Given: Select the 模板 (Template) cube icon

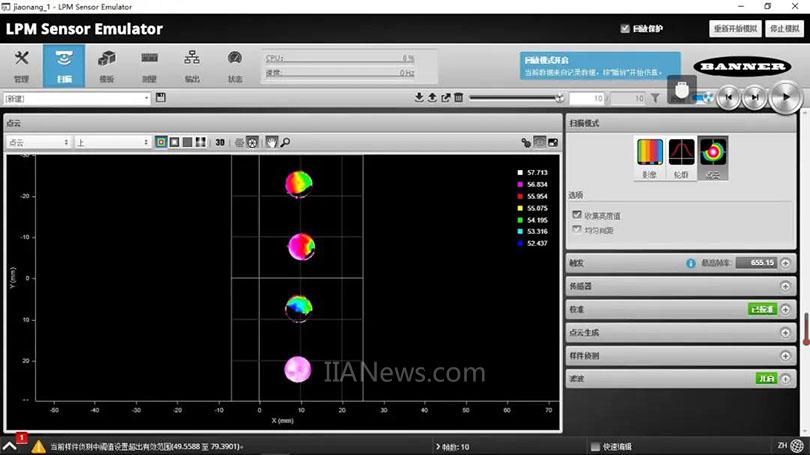Looking at the screenshot, I should point(106,65).
